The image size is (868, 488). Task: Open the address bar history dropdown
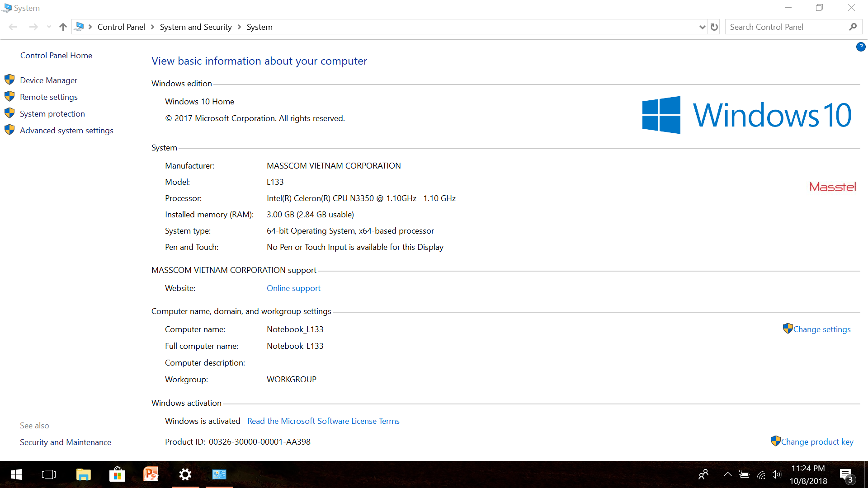click(702, 27)
